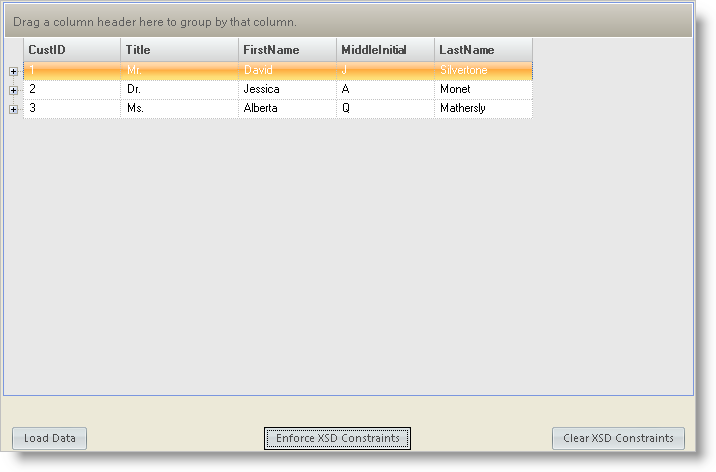Viewport: 716px width, 472px height.
Task: Click the middle initial Q cell
Action: (x=385, y=109)
